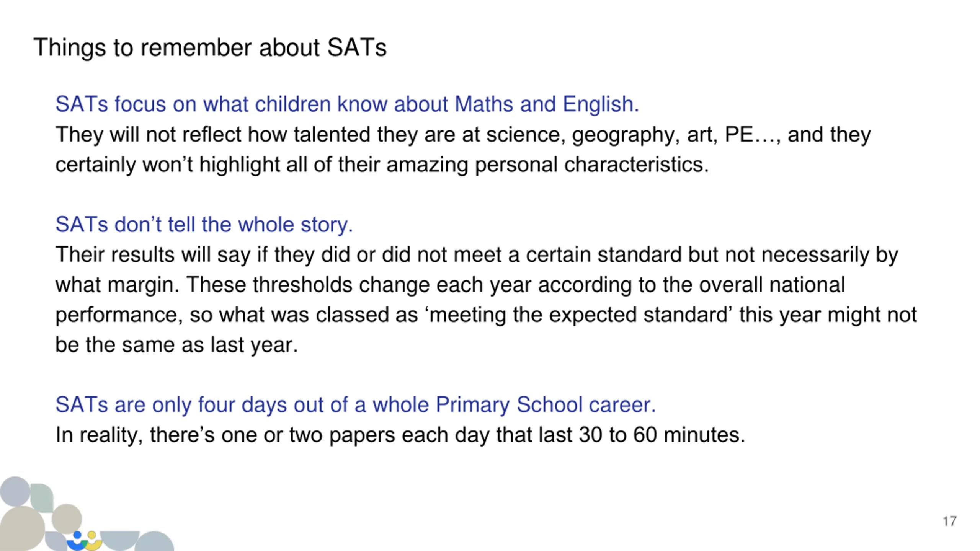Click heading about four days of Primary School
This screenshot has width=980, height=551.
356,405
